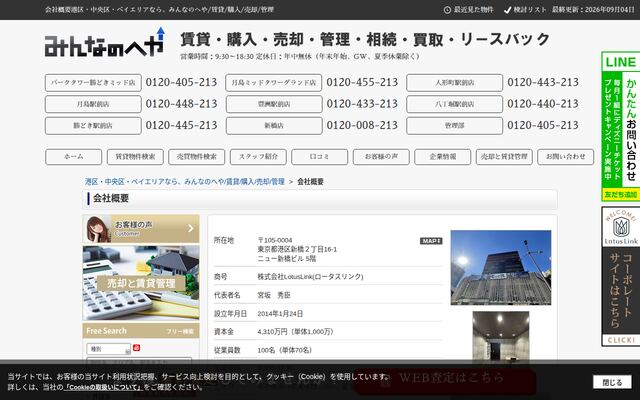Select representative name 宮坂 秀臣
This screenshot has width=640, height=400.
pos(274,295)
